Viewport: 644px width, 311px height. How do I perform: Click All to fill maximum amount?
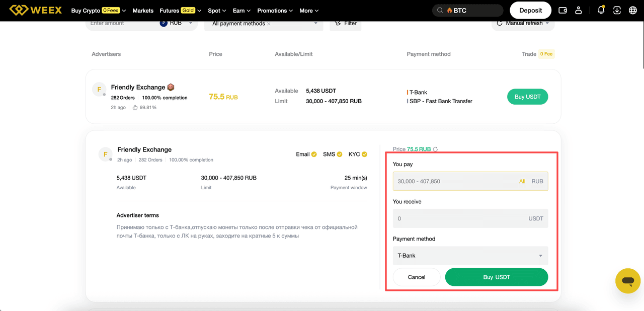point(522,181)
